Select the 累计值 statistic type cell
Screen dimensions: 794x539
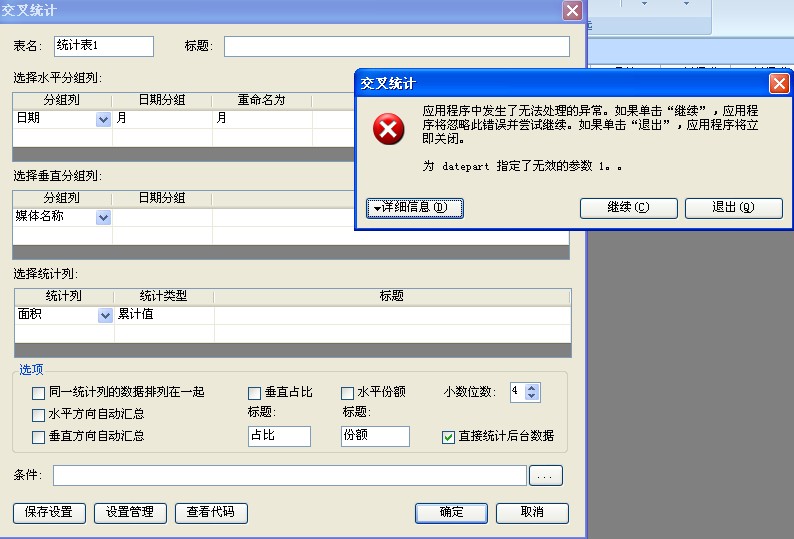click(x=164, y=315)
